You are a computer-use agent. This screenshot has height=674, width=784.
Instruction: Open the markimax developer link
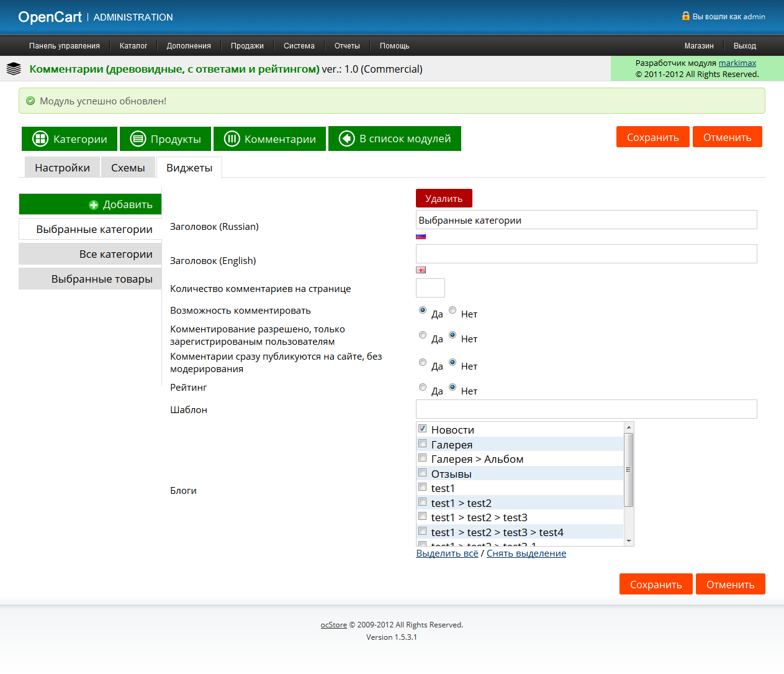click(737, 63)
